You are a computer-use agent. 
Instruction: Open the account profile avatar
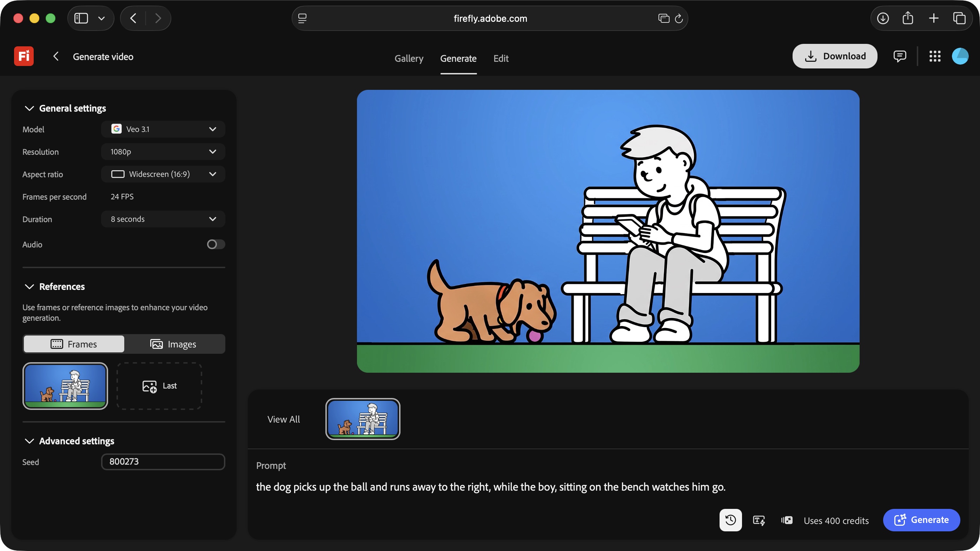(x=960, y=56)
